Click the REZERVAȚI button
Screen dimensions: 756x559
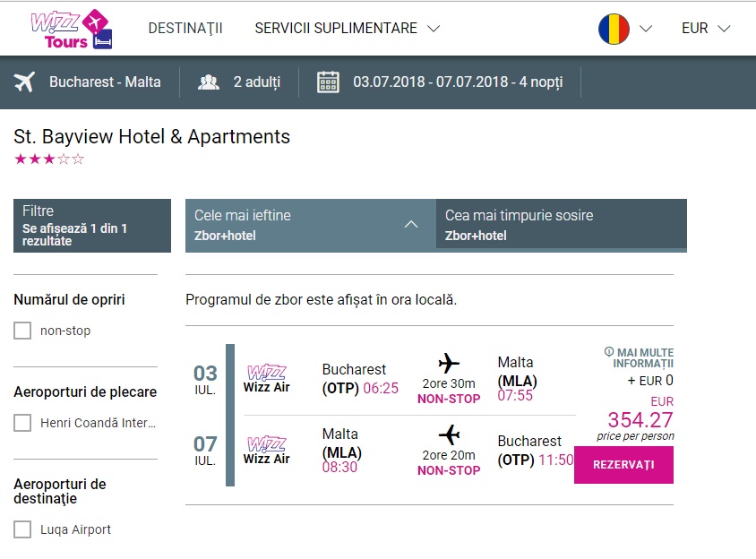[623, 464]
